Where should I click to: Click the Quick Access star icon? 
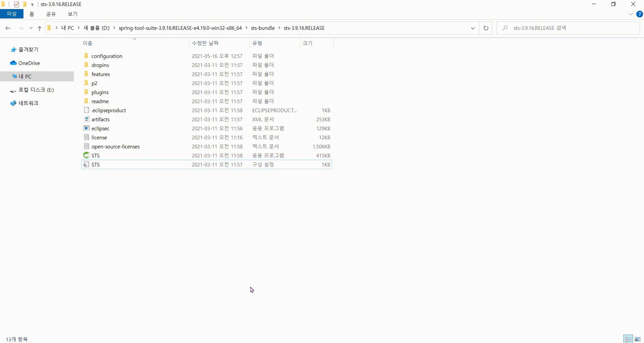(13, 50)
